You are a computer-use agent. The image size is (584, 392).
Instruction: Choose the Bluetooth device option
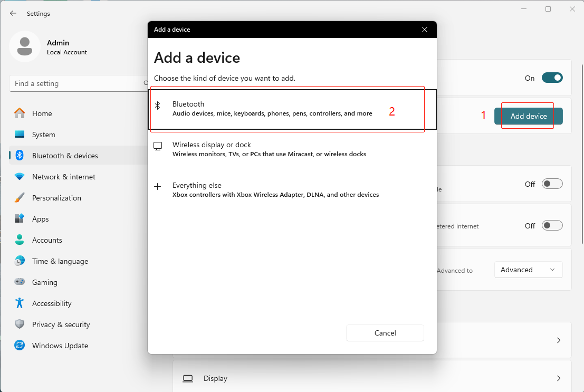(x=292, y=110)
